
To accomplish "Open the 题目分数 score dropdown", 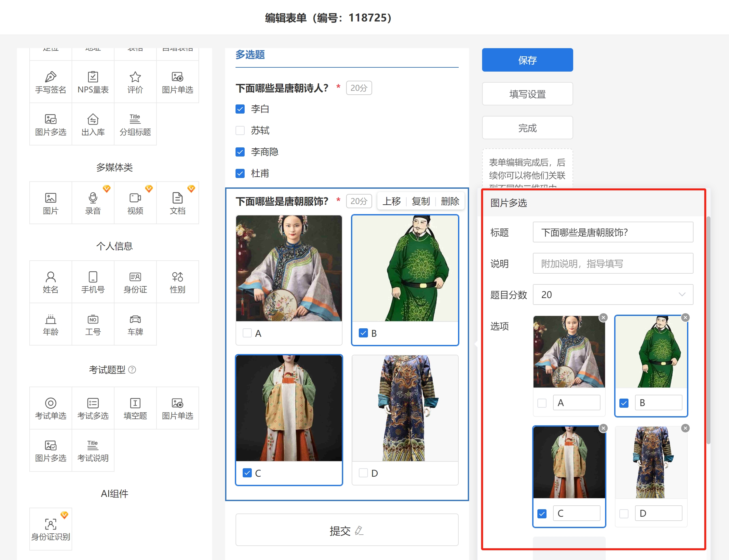I will coord(613,295).
